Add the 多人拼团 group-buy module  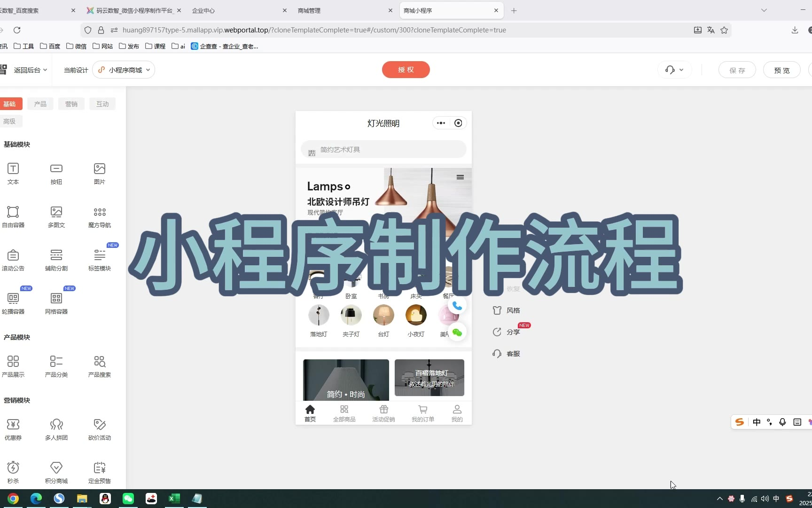point(56,429)
